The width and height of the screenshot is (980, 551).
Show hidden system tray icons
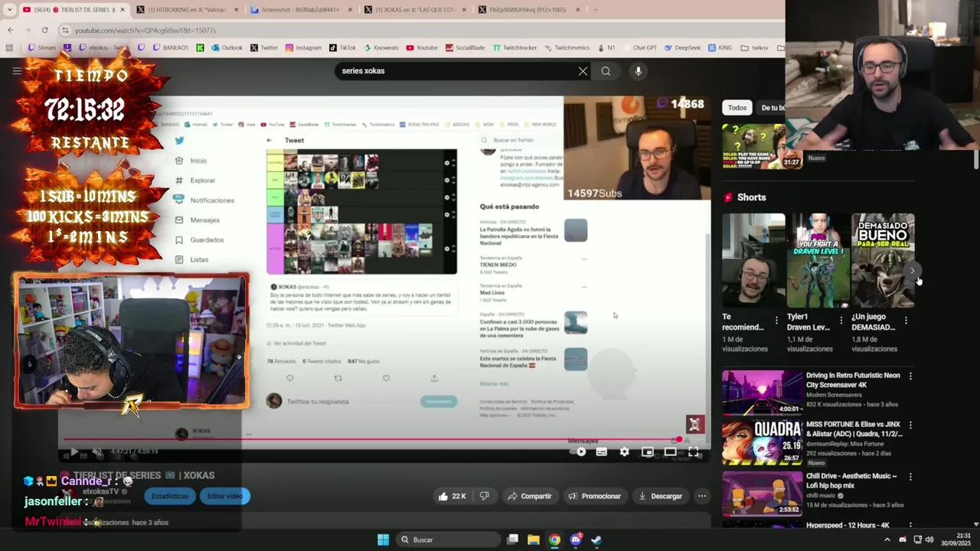[x=887, y=540]
